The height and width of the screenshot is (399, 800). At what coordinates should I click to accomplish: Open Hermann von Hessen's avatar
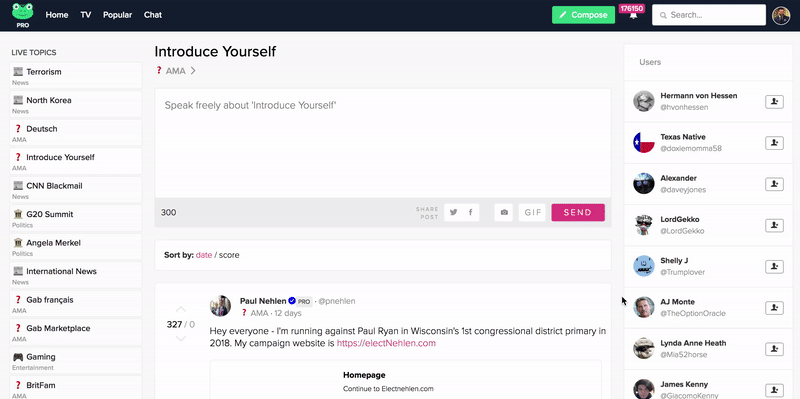tap(643, 101)
